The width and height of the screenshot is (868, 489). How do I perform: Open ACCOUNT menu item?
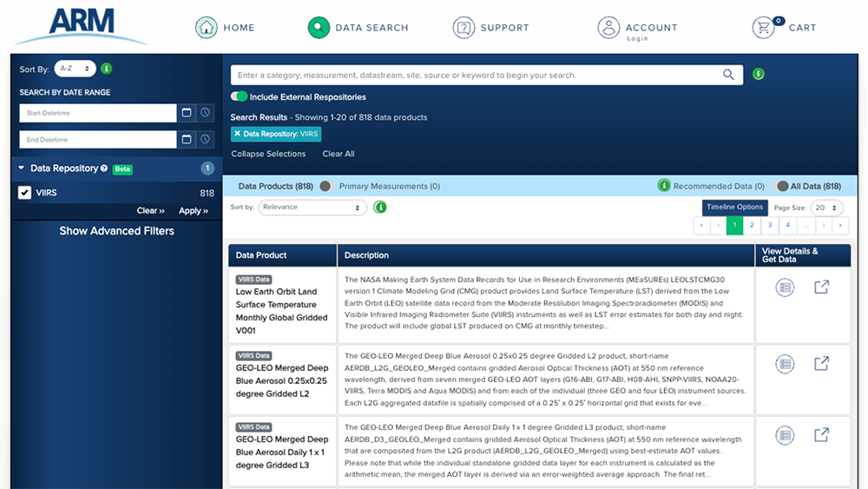651,28
